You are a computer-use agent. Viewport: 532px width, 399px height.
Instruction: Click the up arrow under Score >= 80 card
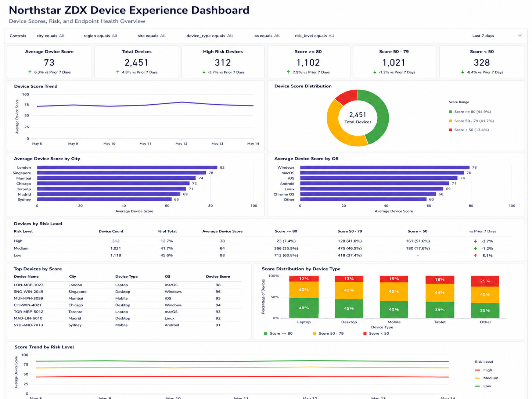[x=288, y=72]
